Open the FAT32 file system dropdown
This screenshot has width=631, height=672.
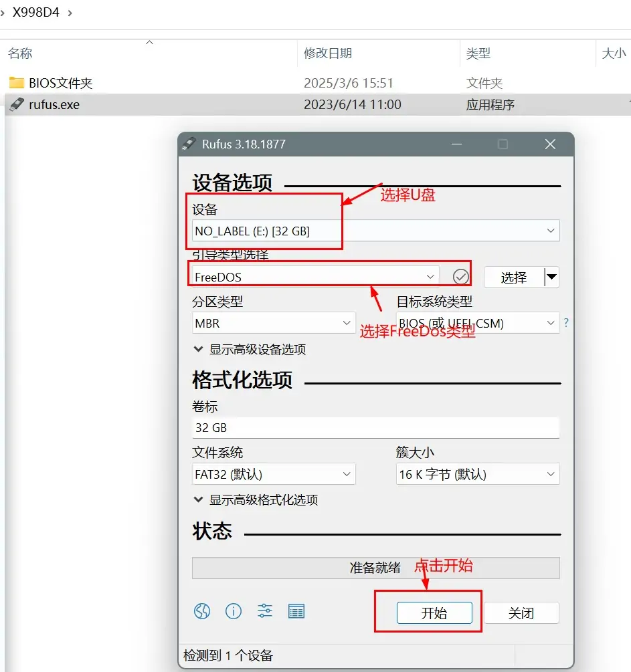click(274, 474)
